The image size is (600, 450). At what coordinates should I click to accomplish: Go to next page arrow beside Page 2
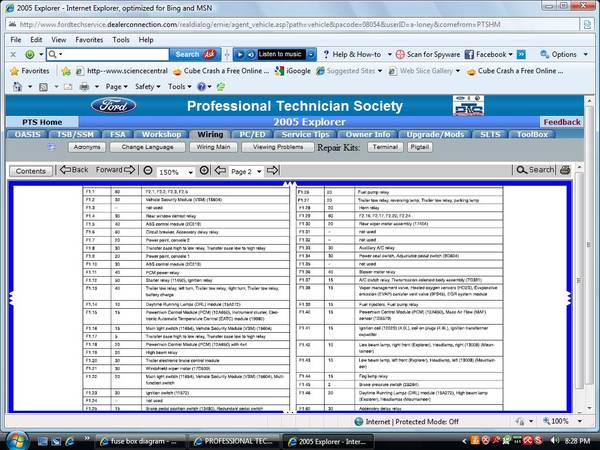[272, 170]
